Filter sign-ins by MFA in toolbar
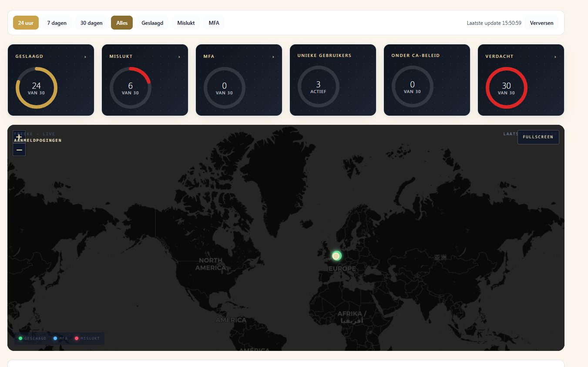588x367 pixels. pyautogui.click(x=214, y=23)
